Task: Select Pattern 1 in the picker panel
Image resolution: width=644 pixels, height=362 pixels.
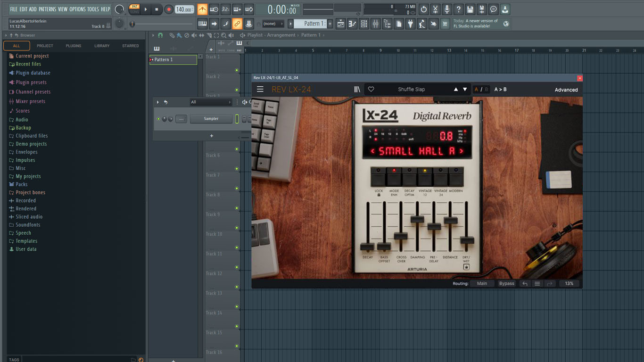Action: click(x=173, y=60)
